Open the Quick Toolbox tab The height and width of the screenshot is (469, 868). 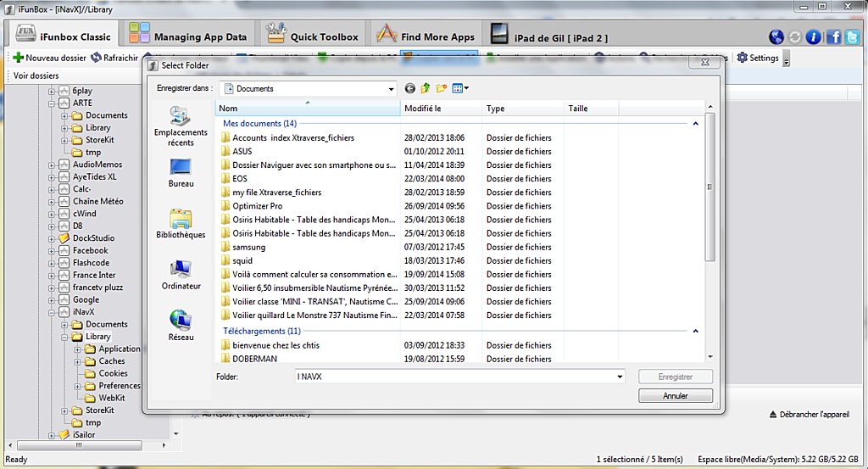click(x=312, y=34)
